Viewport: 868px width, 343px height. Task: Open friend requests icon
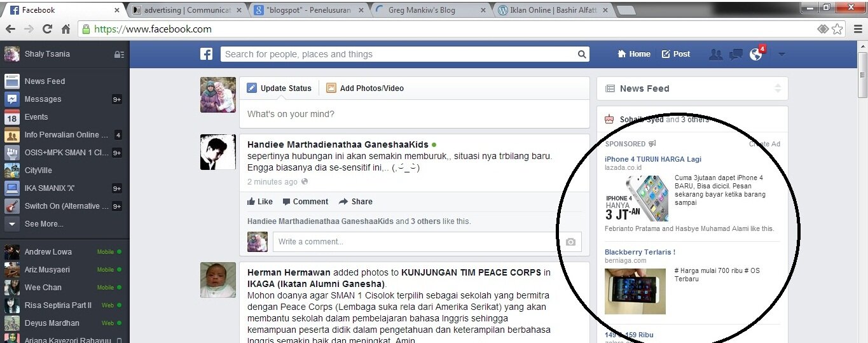pos(716,54)
